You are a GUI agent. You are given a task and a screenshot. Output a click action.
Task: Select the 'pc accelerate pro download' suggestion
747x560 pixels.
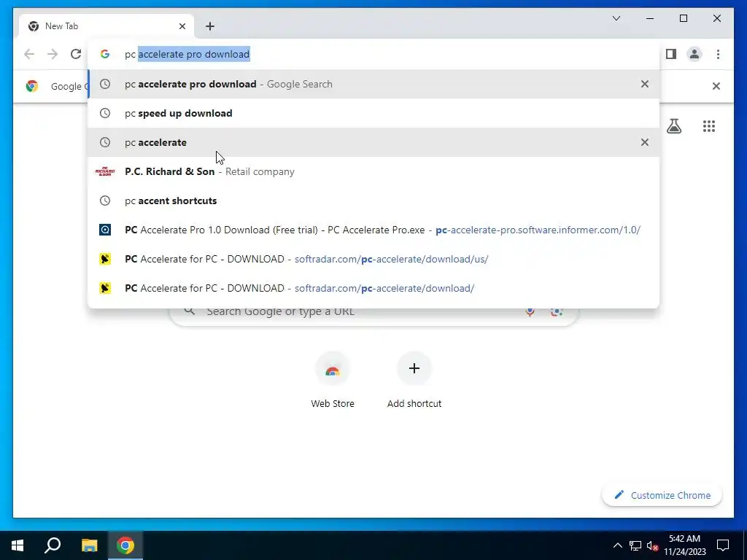click(x=373, y=84)
